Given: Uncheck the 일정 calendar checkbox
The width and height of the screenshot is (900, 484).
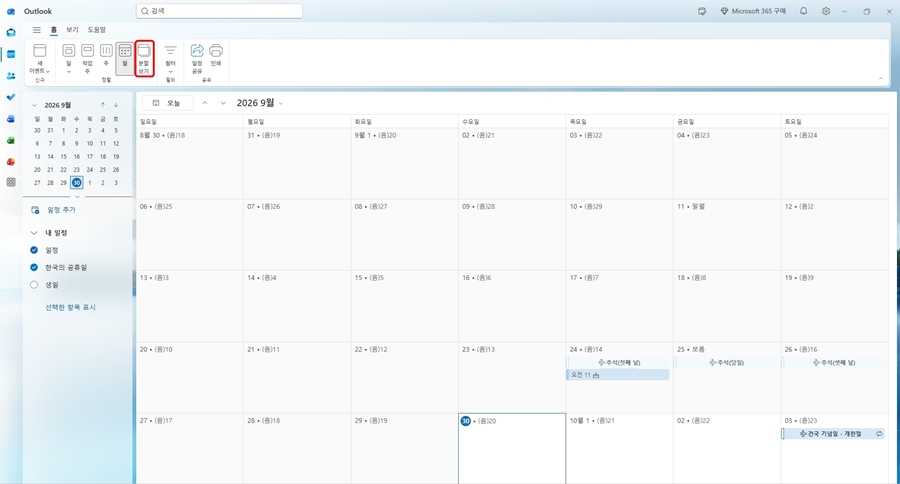Looking at the screenshot, I should pyautogui.click(x=34, y=250).
